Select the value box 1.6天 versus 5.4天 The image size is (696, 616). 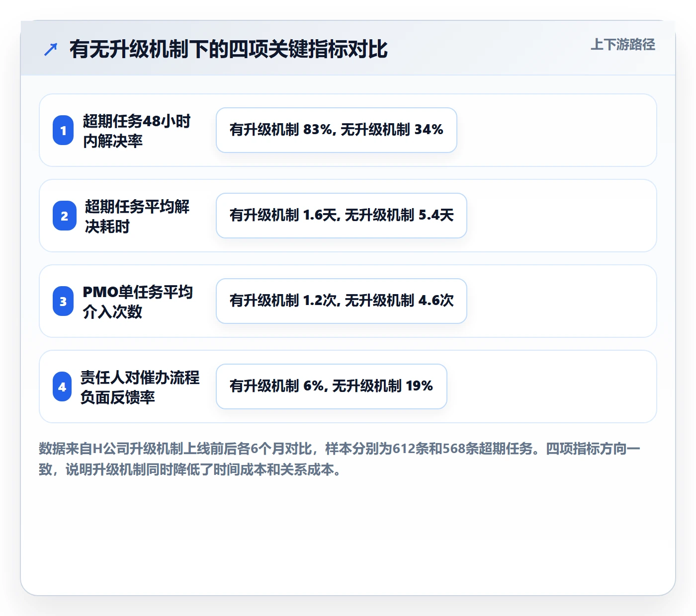342,216
